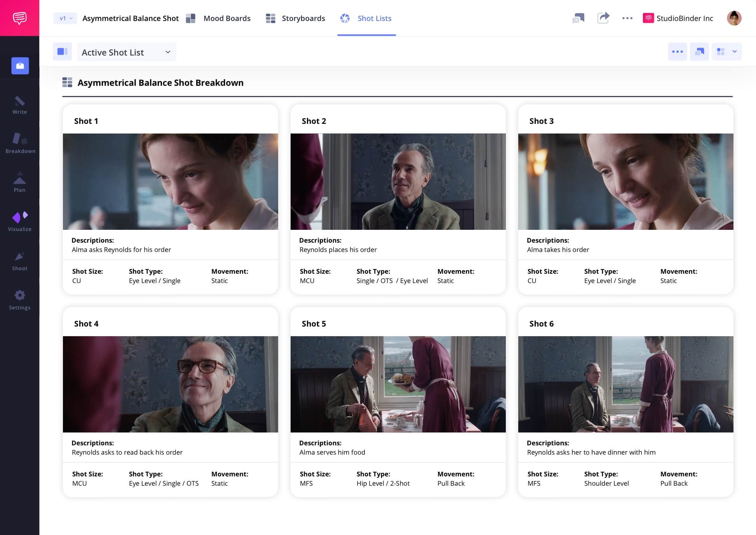Open the Write section in the sidebar

point(19,105)
